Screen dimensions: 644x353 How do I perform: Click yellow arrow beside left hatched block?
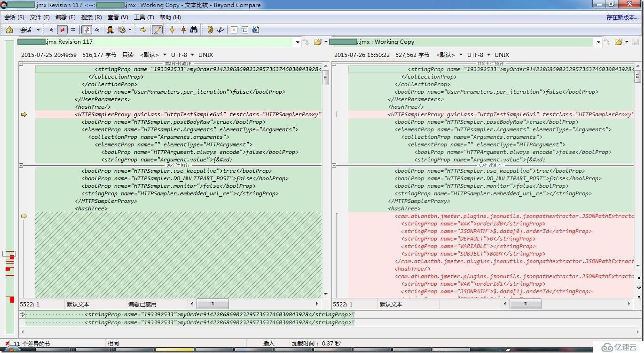[x=24, y=216]
